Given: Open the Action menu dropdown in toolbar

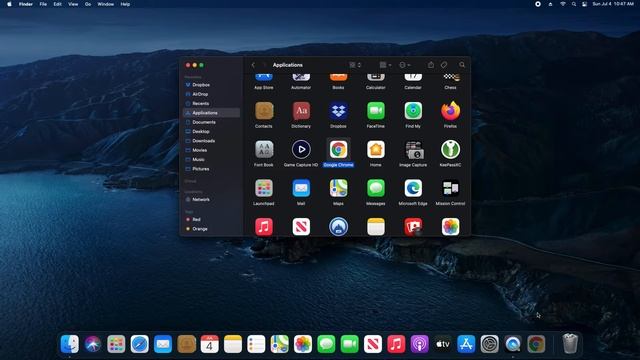Looking at the screenshot, I should point(404,65).
